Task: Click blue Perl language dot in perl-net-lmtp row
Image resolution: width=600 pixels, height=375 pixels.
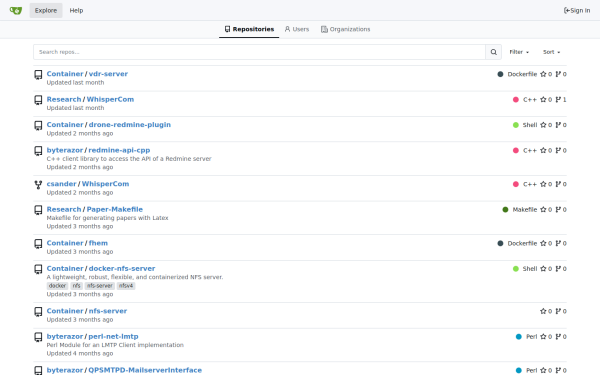Action: (519, 337)
